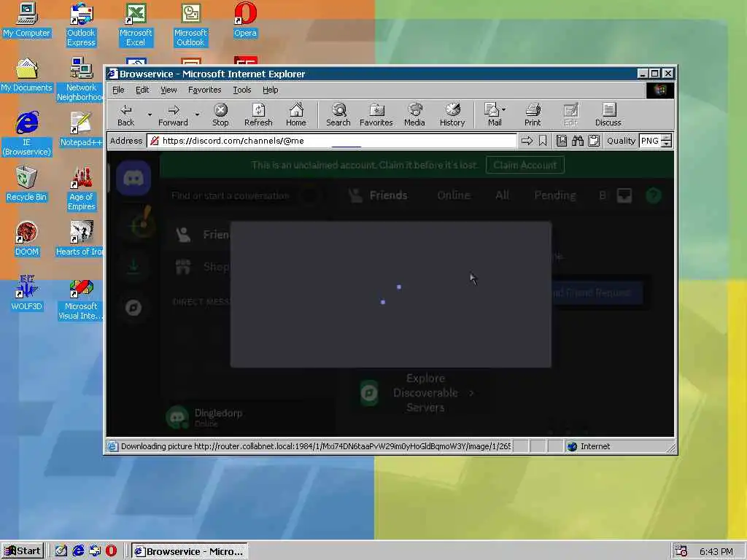Click the Mail toolbar icon
Image resolution: width=747 pixels, height=560 pixels.
point(491,110)
